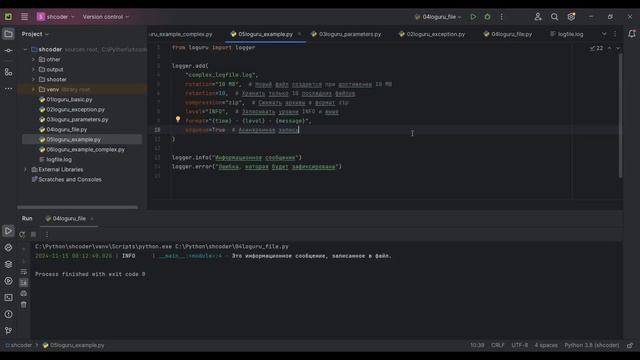Toggle scroll to end in console
Screen dimensions: 640x360
(24, 282)
